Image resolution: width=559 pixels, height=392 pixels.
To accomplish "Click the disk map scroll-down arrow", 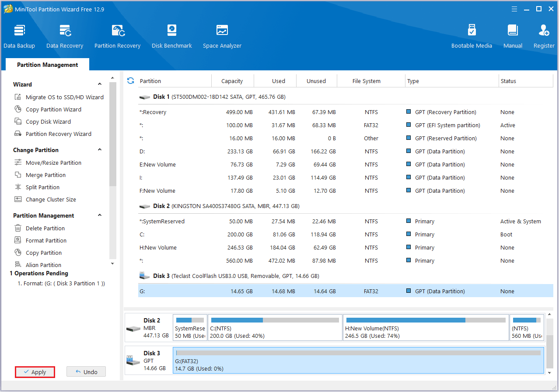I will click(x=550, y=372).
